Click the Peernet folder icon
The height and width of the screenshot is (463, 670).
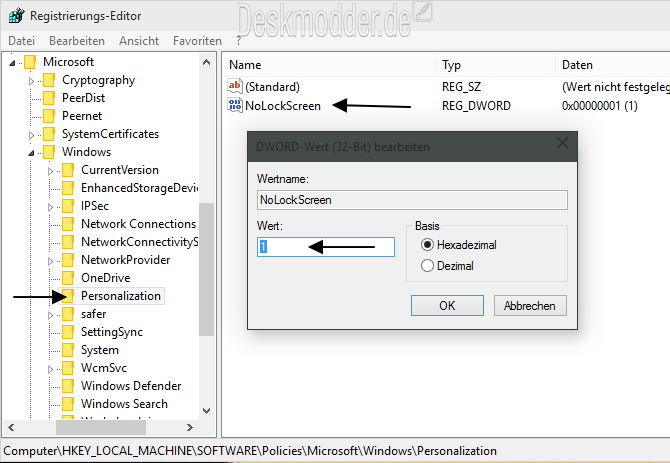click(49, 116)
